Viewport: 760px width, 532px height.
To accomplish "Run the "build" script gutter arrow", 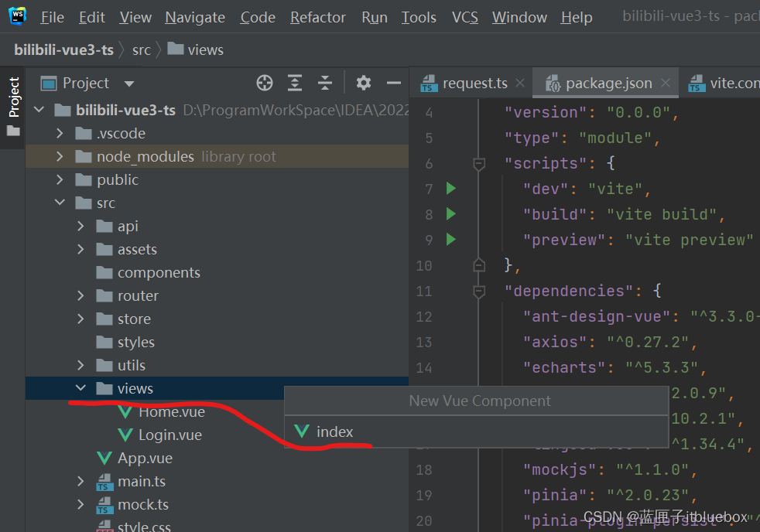I will 450,214.
